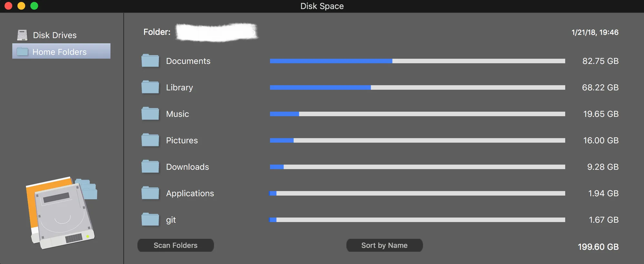The image size is (644, 264).
Task: Click the total size label 199.60 GB
Action: click(x=598, y=247)
